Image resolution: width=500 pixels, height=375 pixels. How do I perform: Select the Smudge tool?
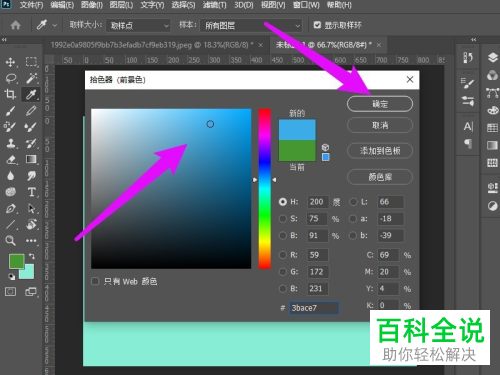pos(32,176)
